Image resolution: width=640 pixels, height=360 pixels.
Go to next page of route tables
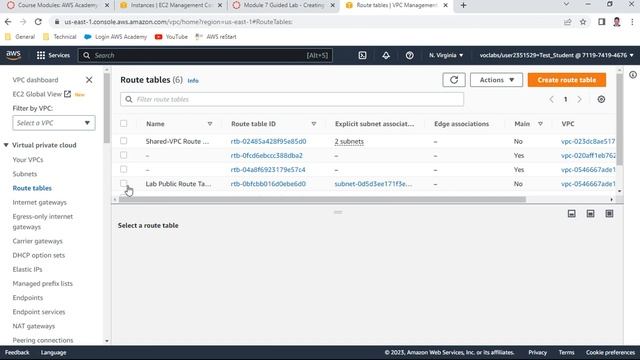coord(579,99)
